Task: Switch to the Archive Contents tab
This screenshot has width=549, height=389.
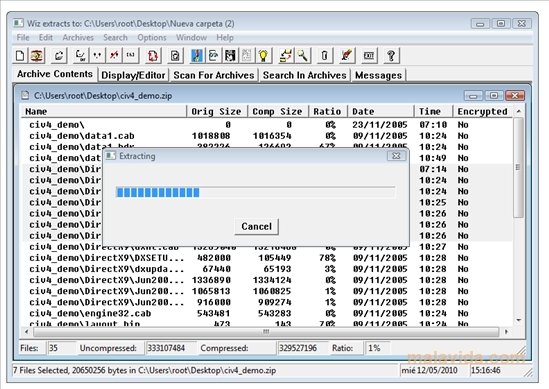Action: 55,74
